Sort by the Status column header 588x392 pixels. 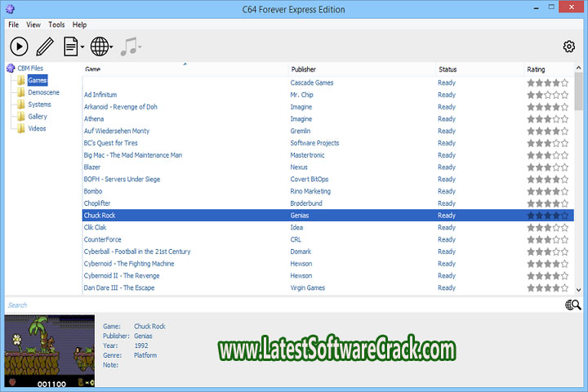tap(479, 69)
